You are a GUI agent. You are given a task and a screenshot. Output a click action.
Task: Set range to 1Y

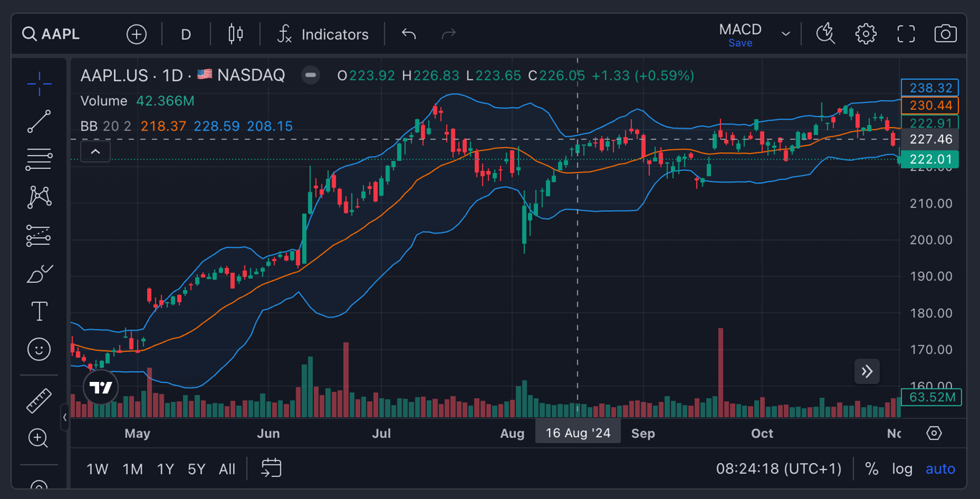coord(166,469)
